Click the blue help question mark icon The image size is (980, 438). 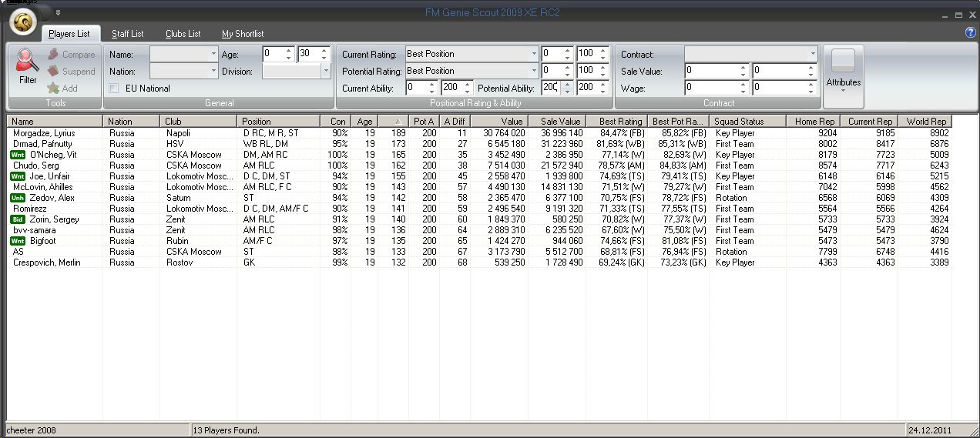pyautogui.click(x=970, y=32)
